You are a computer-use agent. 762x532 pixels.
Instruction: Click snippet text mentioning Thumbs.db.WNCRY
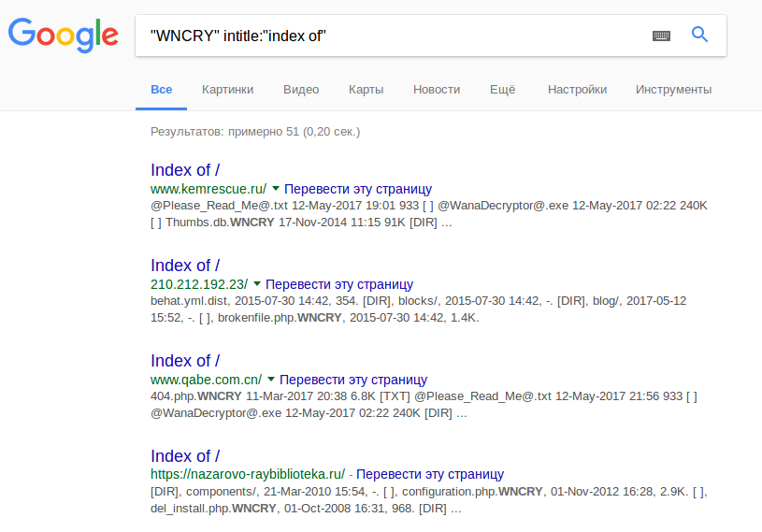click(x=428, y=214)
